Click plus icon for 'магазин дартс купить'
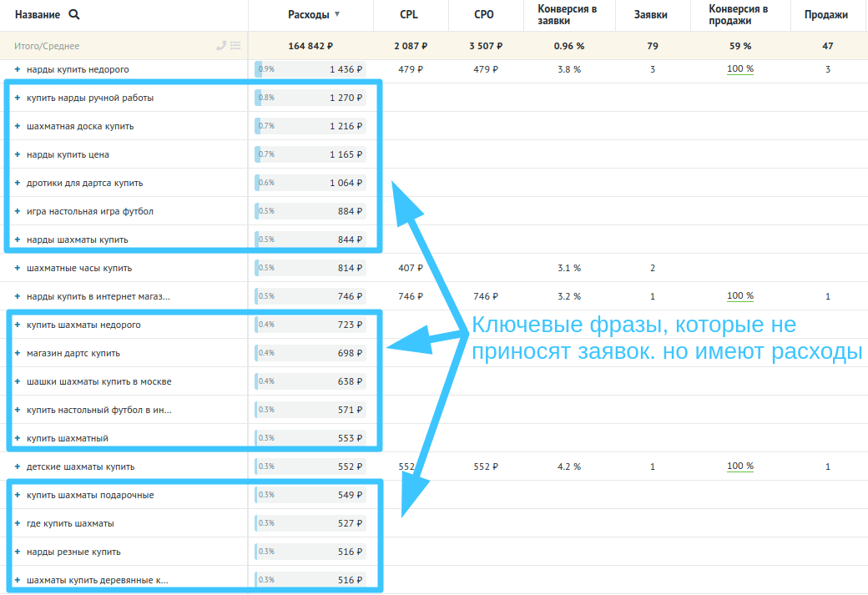Image resolution: width=868 pixels, height=595 pixels. (x=17, y=353)
